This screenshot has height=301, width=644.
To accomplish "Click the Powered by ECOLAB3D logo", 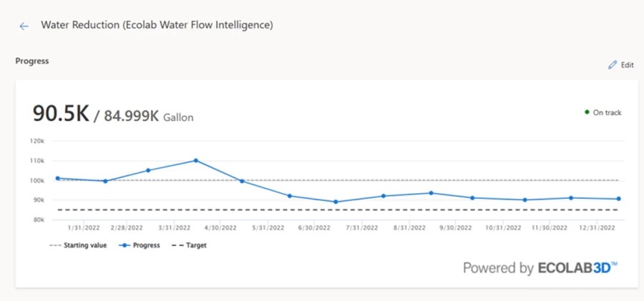I will tap(540, 268).
